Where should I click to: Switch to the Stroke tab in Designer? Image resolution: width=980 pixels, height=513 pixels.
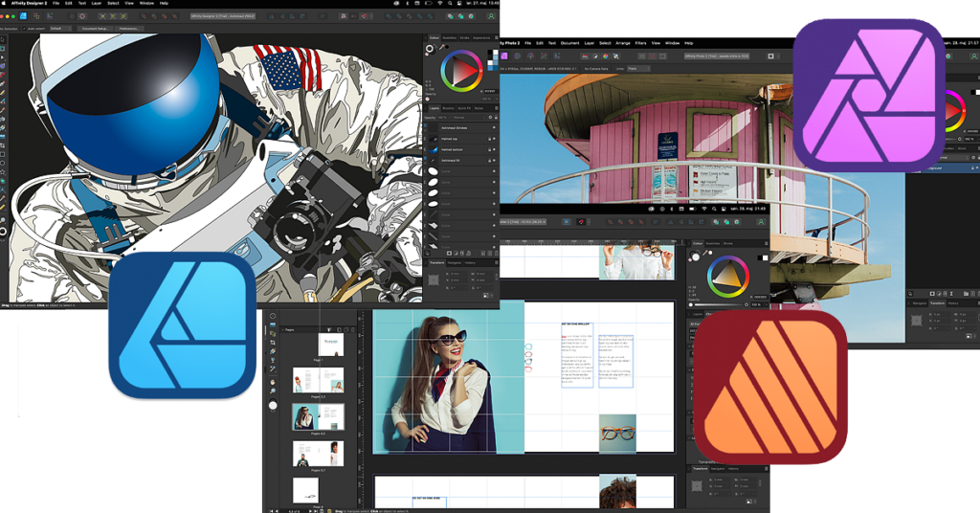(464, 38)
